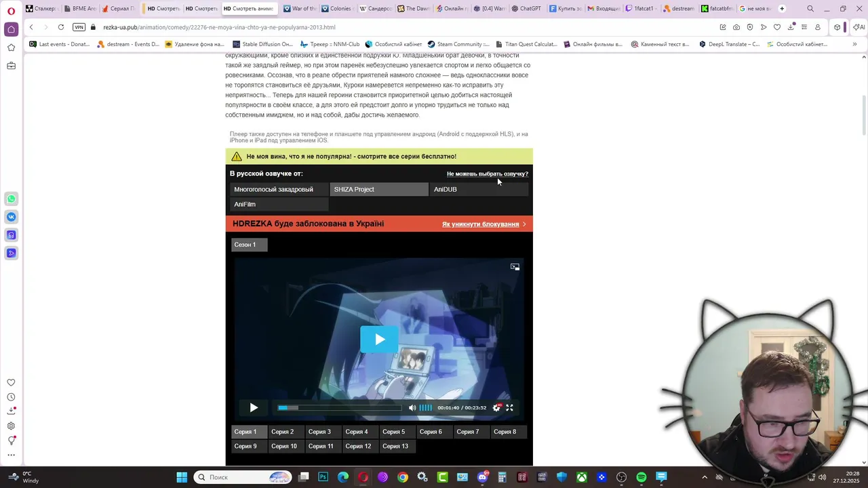Viewport: 868px width, 488px height.
Task: Select Серия 10 episode
Action: pyautogui.click(x=288, y=447)
